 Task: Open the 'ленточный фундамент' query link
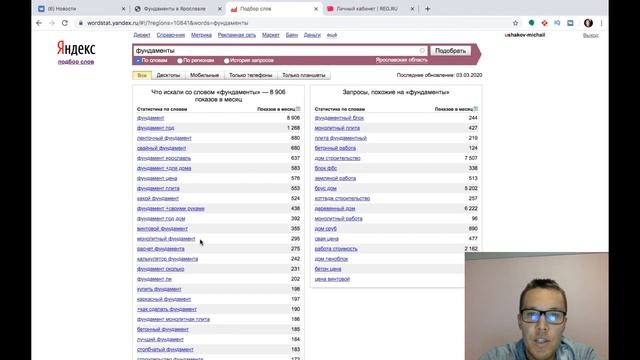(x=164, y=138)
